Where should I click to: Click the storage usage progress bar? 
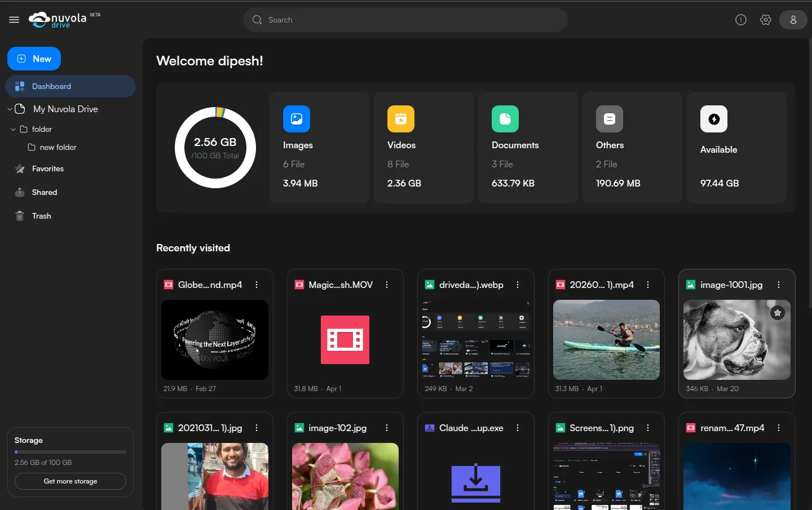point(70,452)
